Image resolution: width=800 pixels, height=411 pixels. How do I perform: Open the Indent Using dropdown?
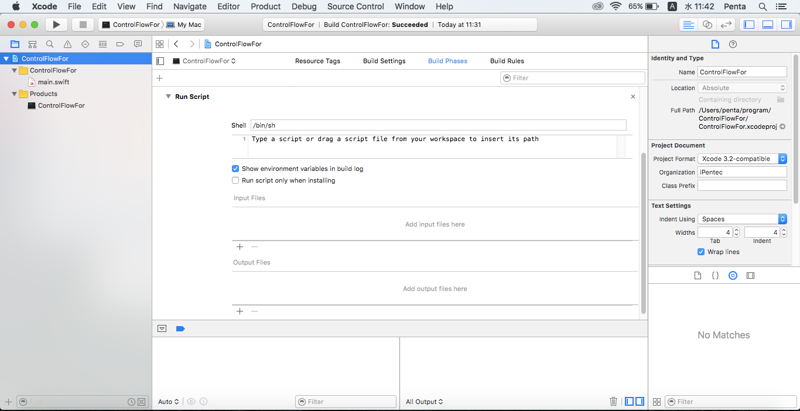pyautogui.click(x=742, y=219)
